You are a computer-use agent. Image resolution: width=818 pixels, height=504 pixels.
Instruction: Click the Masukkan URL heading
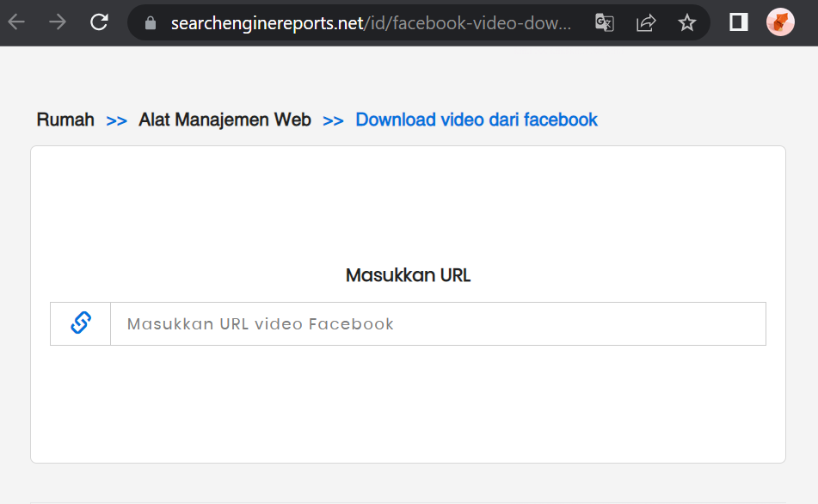pyautogui.click(x=408, y=275)
